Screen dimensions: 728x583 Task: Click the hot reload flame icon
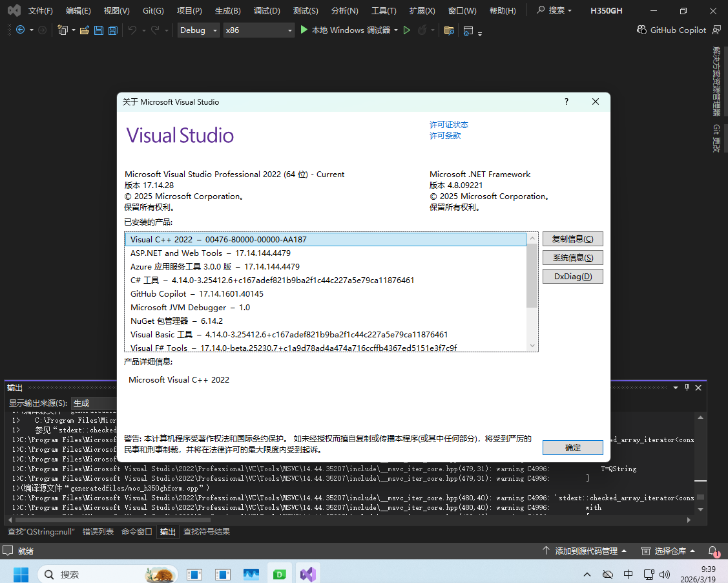422,30
